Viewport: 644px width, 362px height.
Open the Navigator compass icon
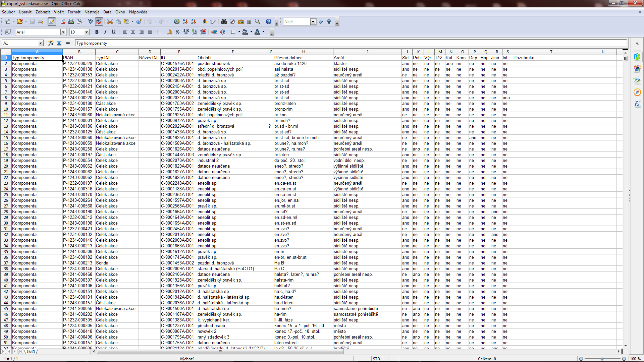tap(232, 21)
